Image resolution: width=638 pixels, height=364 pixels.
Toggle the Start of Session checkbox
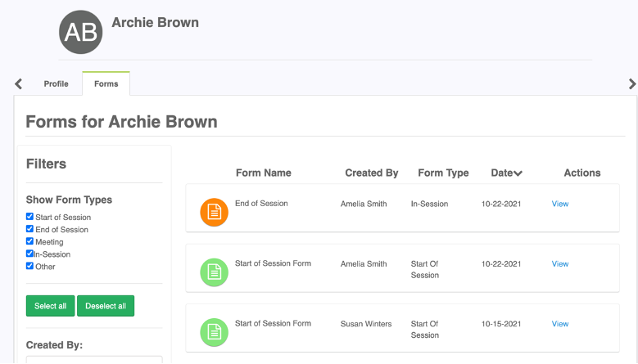pos(29,216)
